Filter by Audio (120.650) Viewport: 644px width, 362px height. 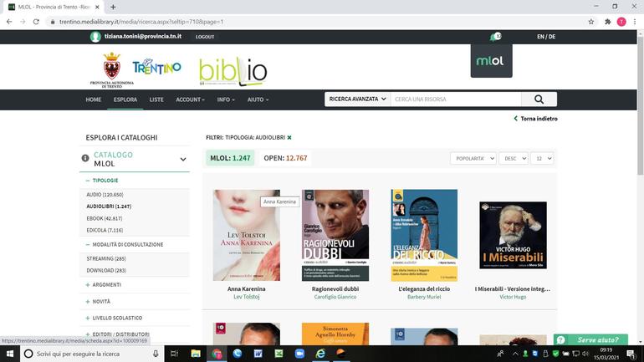[x=105, y=195]
